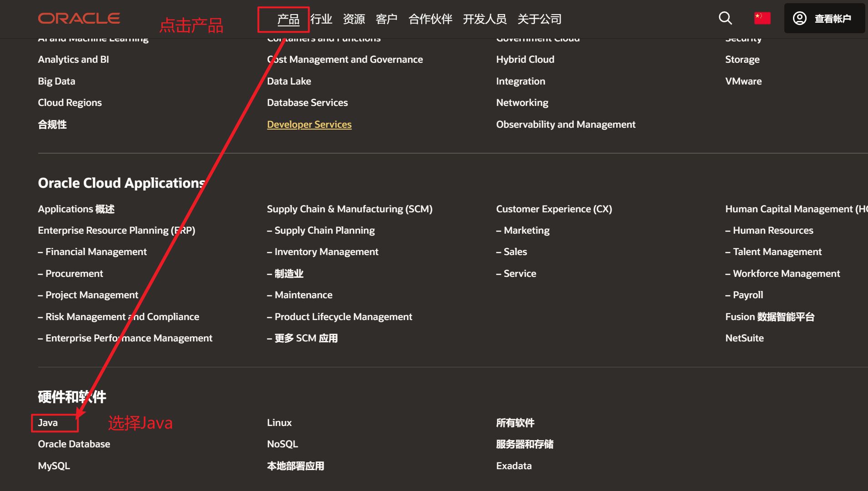Open the search magnifier icon
Image resolution: width=868 pixels, height=491 pixels.
(725, 18)
